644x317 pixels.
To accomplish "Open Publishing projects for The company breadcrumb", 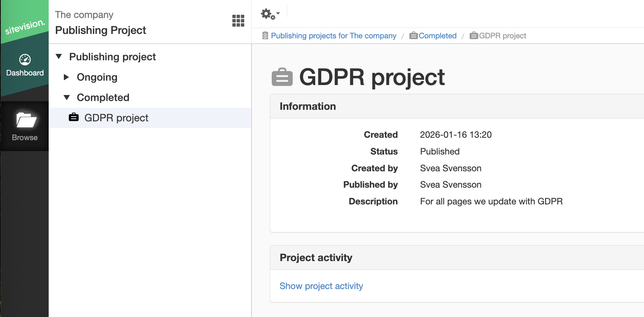I will (x=334, y=36).
